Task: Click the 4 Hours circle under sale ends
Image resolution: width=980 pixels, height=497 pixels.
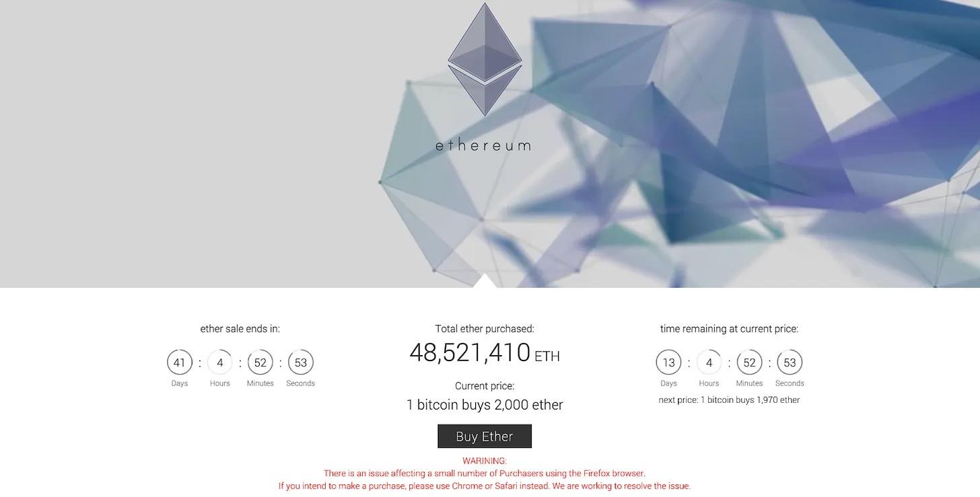Action: tap(220, 362)
